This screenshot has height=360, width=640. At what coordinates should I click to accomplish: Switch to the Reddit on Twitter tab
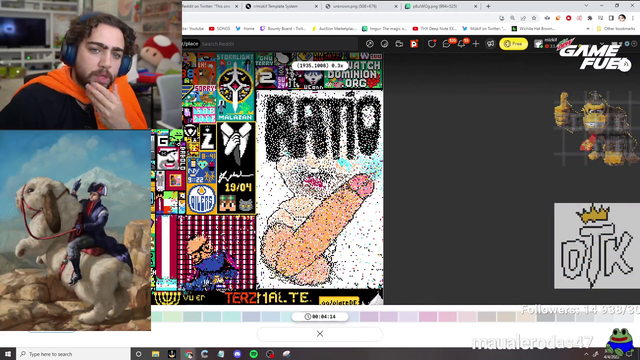(208, 6)
